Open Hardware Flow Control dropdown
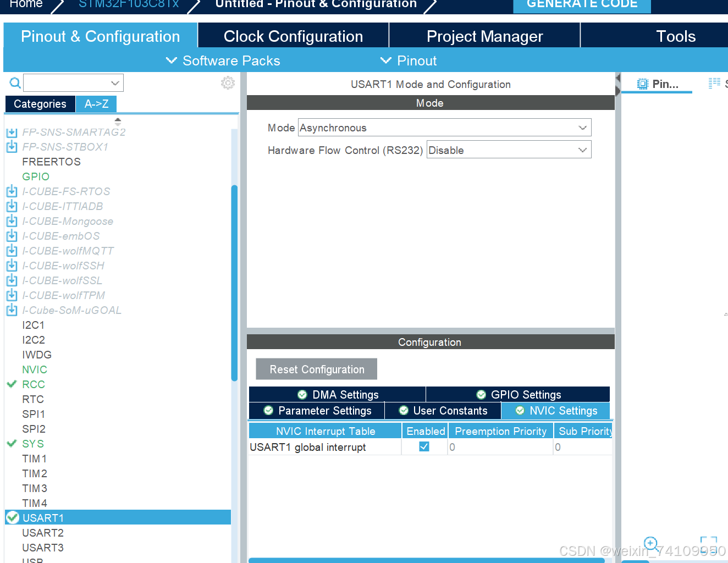The width and height of the screenshot is (728, 563). pos(509,150)
